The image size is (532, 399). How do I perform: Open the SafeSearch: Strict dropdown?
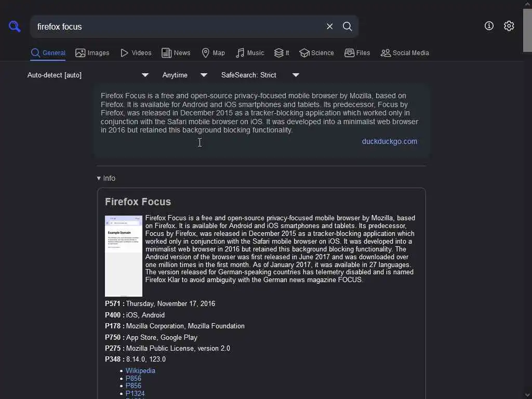click(260, 75)
